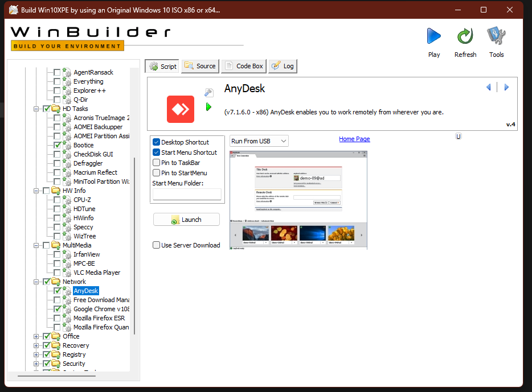Switch to the Source tab
532x392 pixels.
[200, 66]
